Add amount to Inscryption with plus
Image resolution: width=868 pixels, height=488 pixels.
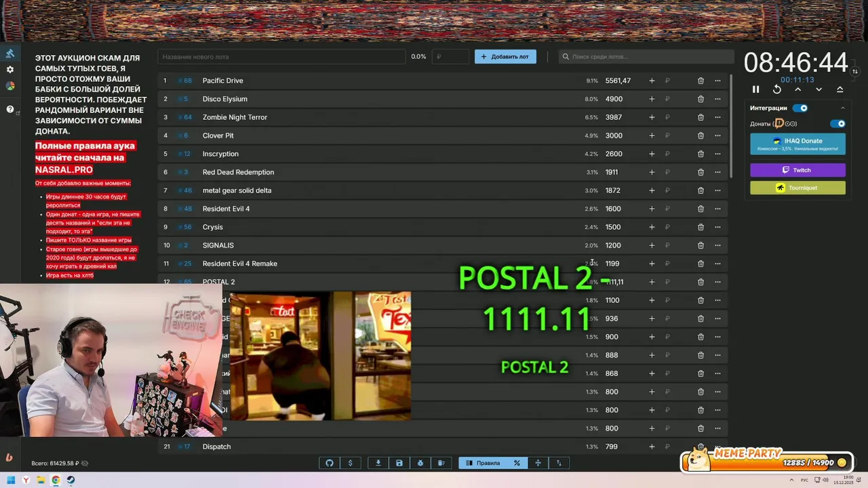tap(652, 154)
